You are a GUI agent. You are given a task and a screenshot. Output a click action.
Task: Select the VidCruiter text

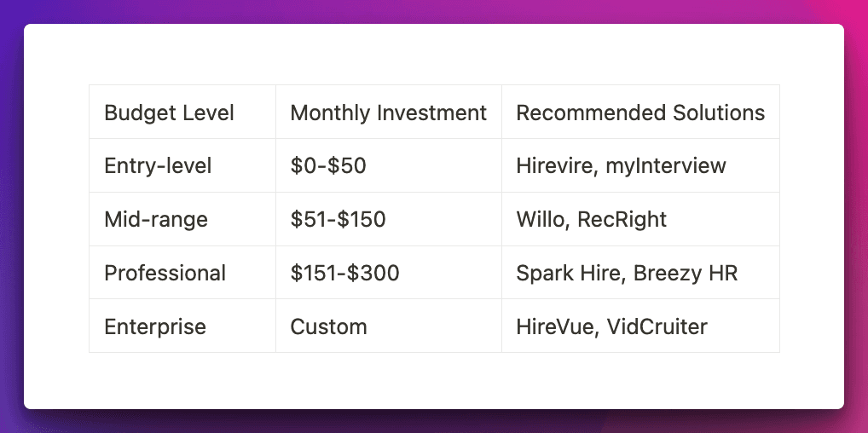click(657, 326)
